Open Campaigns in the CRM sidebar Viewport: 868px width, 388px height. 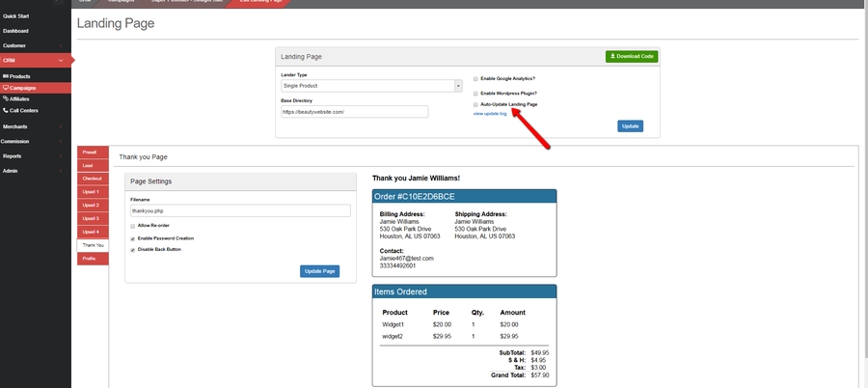[22, 87]
